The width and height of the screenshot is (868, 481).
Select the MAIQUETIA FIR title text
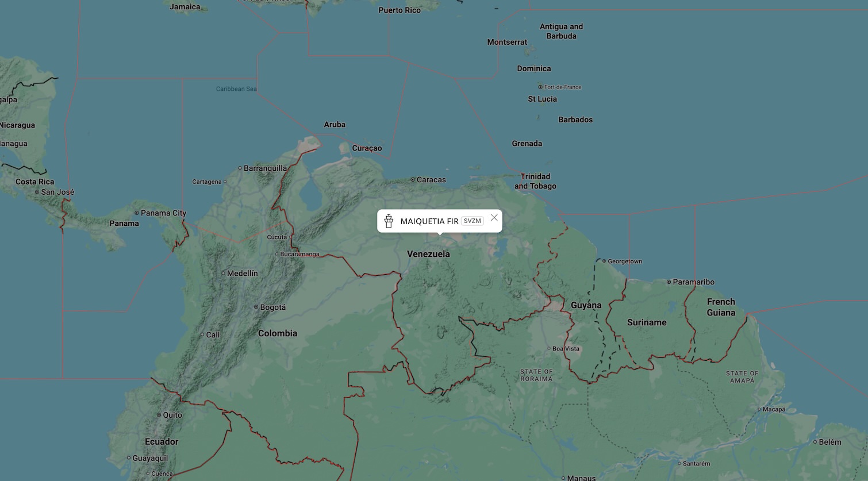[429, 221]
